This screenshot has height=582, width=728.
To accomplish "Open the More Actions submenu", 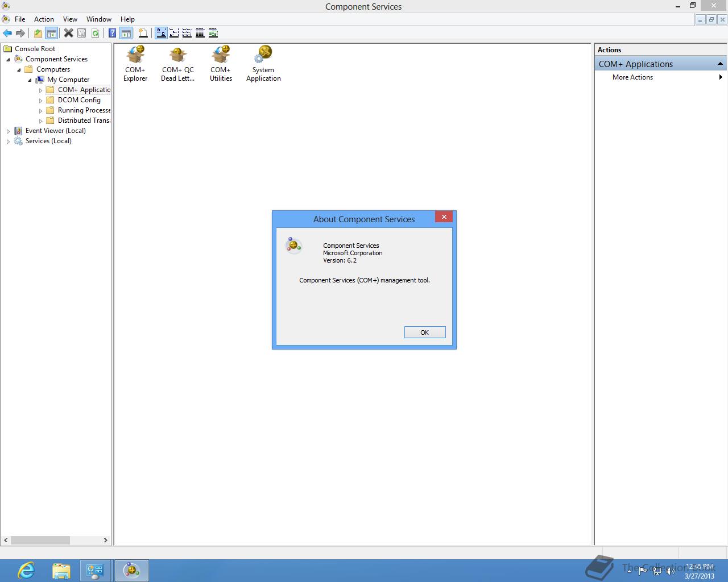I will click(661, 77).
